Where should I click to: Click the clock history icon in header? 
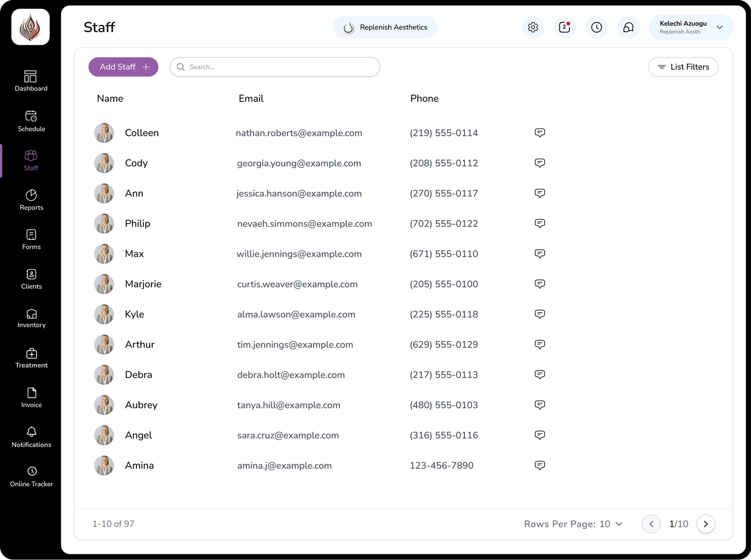[596, 27]
